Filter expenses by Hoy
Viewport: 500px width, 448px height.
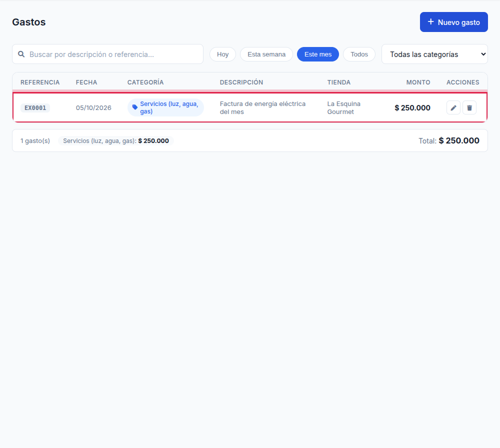click(x=222, y=54)
